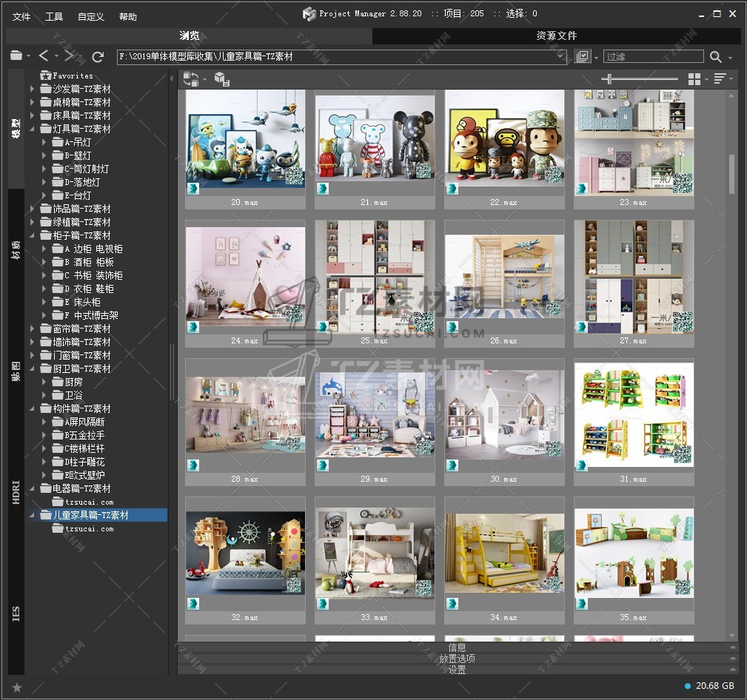
Task: Collapse the 柜子篇-TZ素材 folder
Action: (32, 235)
